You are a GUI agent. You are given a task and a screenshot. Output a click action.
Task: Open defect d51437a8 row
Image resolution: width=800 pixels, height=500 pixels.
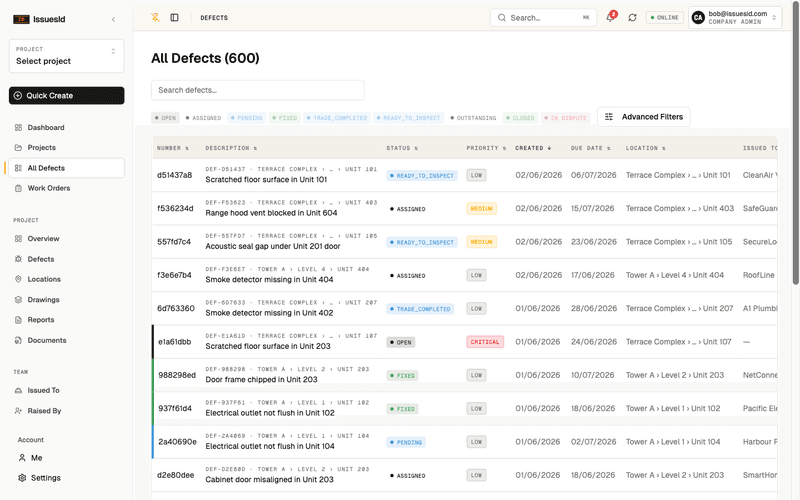click(465, 175)
